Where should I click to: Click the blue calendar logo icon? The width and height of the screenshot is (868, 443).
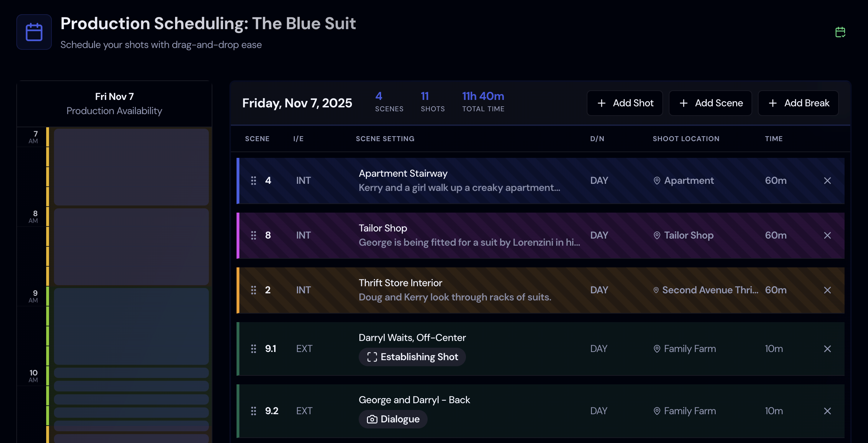pos(34,32)
